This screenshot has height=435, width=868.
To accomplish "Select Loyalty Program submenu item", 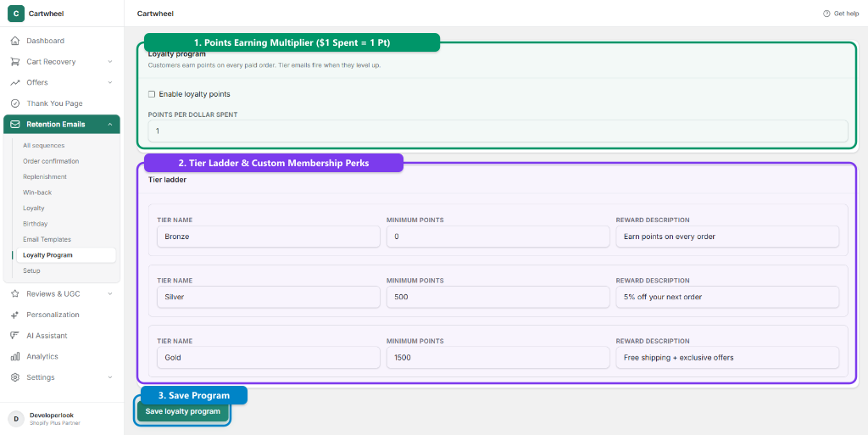I will 66,255.
